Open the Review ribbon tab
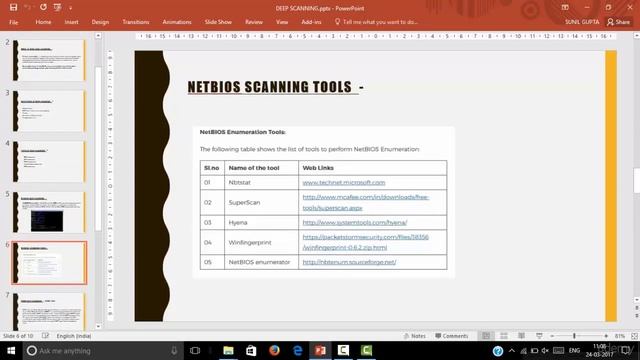This screenshot has width=640, height=360. tap(254, 22)
